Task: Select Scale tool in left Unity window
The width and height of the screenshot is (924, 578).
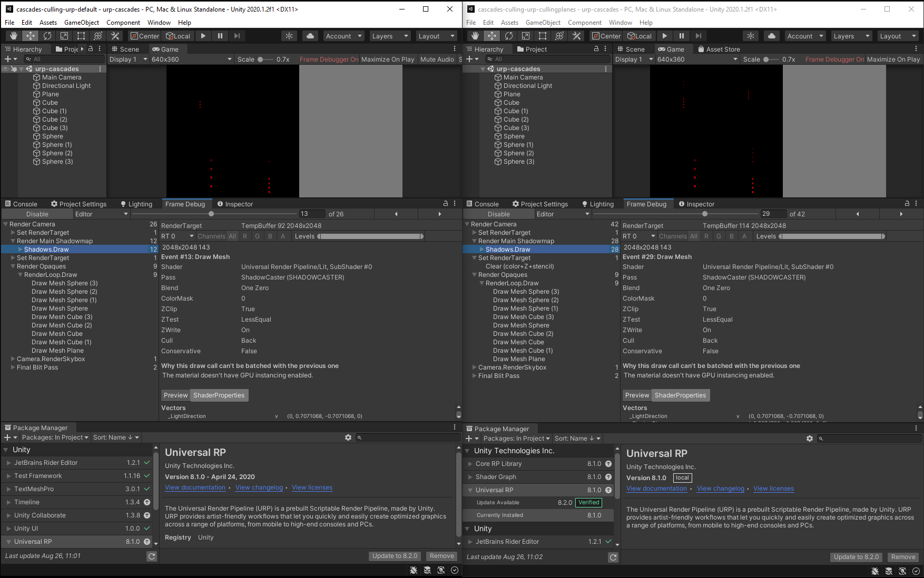Action: 64,36
